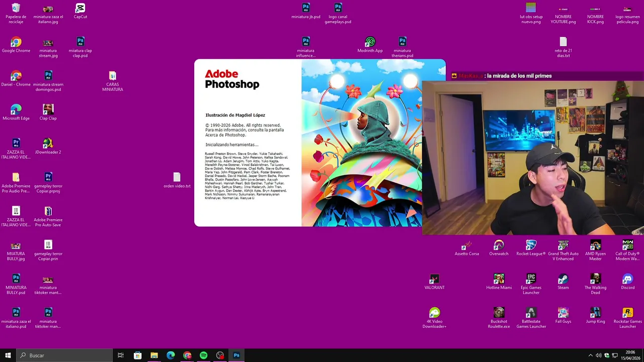Select the Rockstar Games Launcher icon
Image resolution: width=644 pixels, height=362 pixels.
pos(628,318)
